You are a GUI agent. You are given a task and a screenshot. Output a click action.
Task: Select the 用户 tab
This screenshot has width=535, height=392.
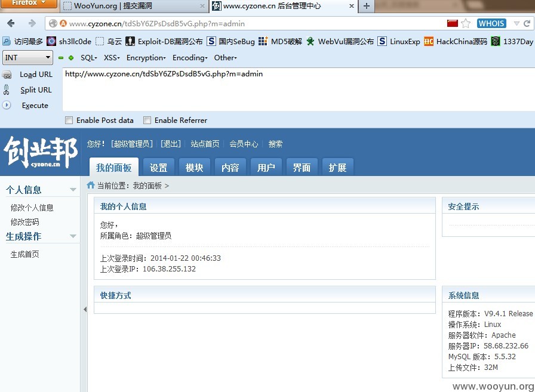tap(266, 167)
